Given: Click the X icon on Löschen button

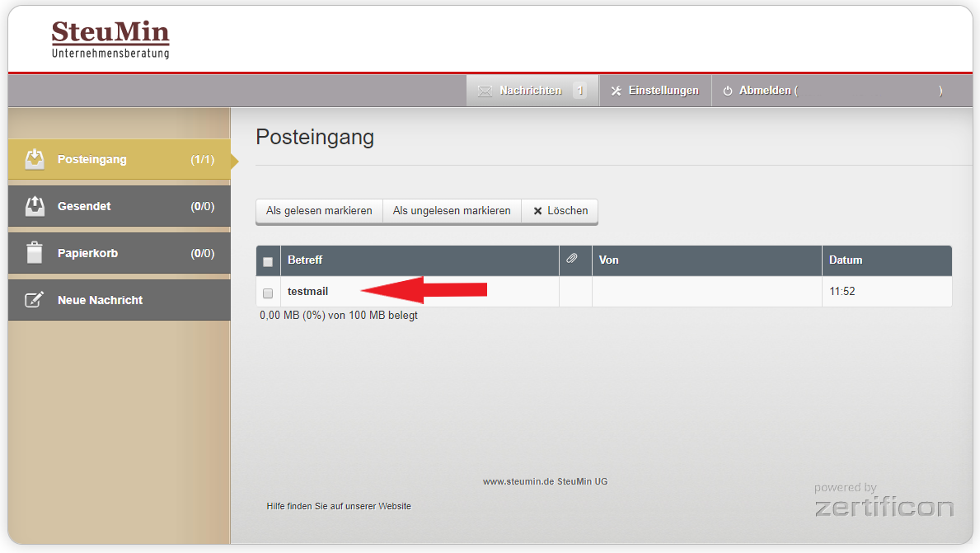Looking at the screenshot, I should [x=538, y=211].
